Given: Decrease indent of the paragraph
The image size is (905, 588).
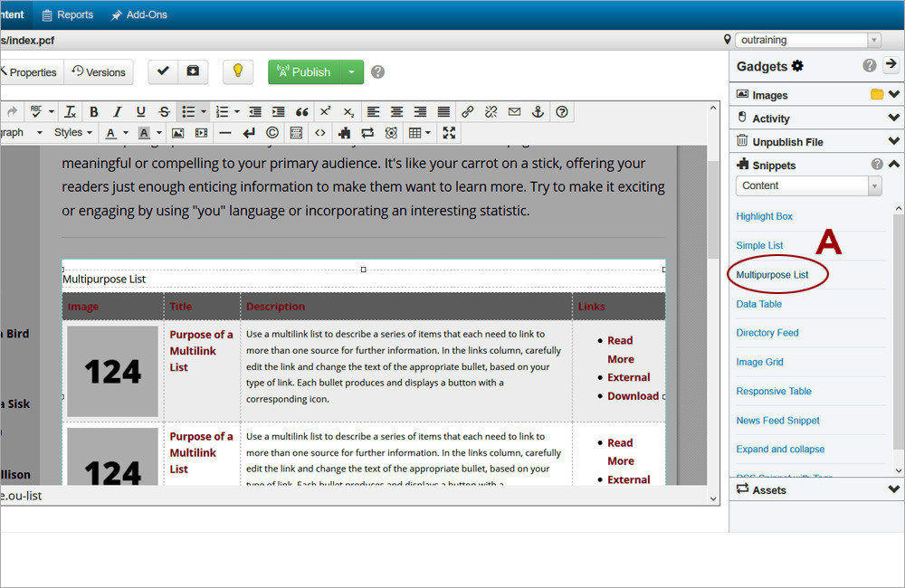Looking at the screenshot, I should (x=255, y=112).
